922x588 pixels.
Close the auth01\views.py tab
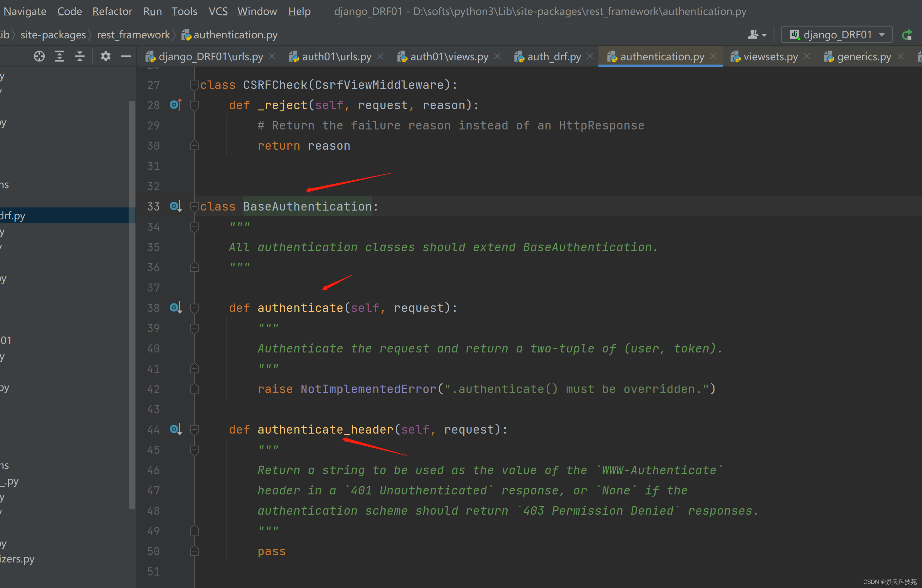(x=497, y=56)
